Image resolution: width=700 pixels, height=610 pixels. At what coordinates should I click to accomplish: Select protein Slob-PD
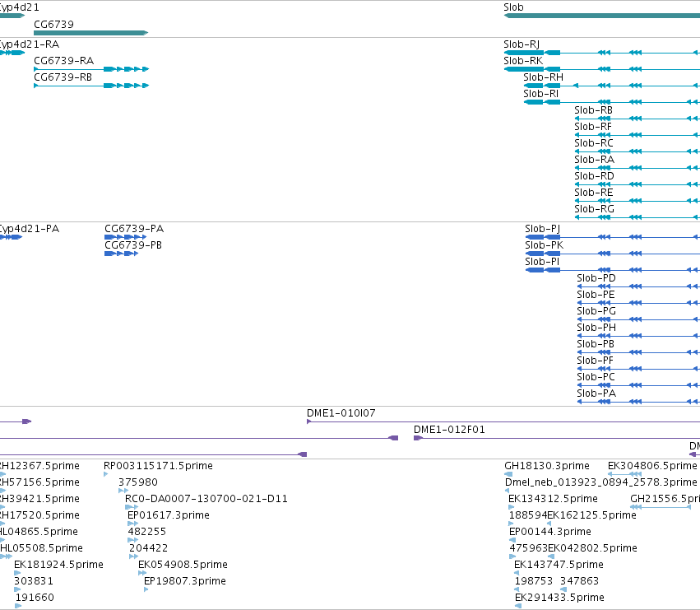click(x=638, y=286)
